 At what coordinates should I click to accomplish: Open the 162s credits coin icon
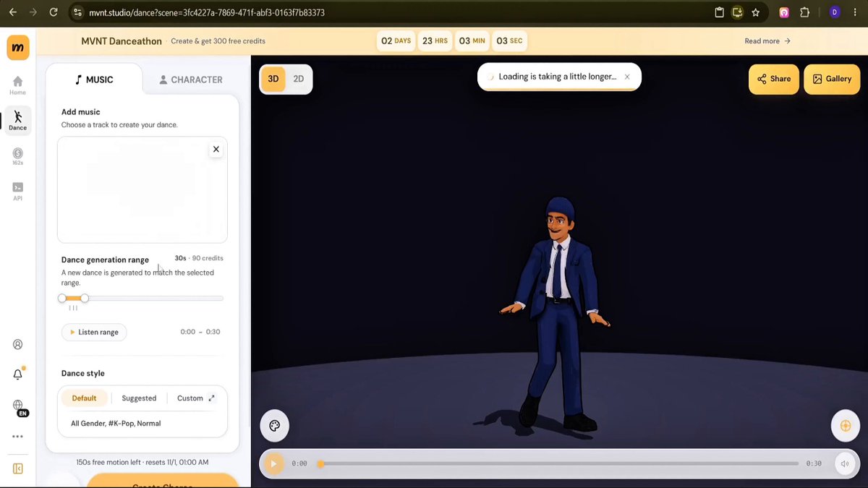pos(17,156)
